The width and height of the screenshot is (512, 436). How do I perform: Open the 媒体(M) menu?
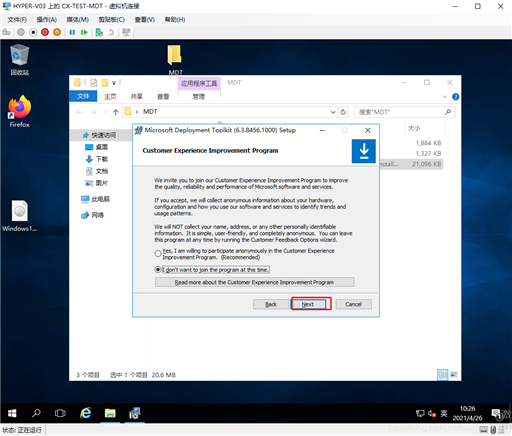(77, 20)
